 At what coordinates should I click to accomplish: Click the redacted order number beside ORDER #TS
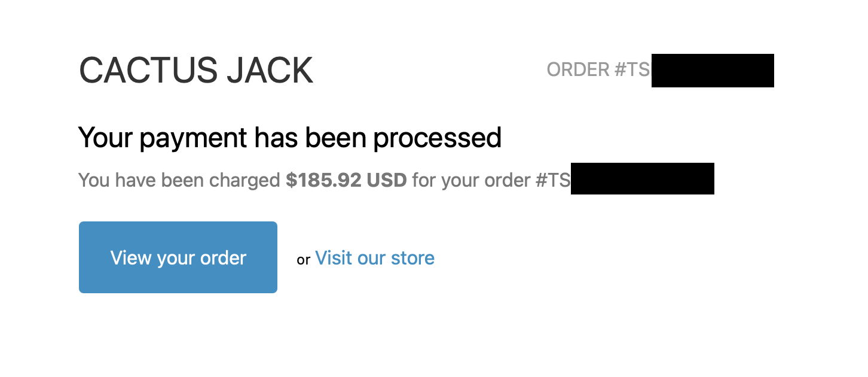point(713,71)
